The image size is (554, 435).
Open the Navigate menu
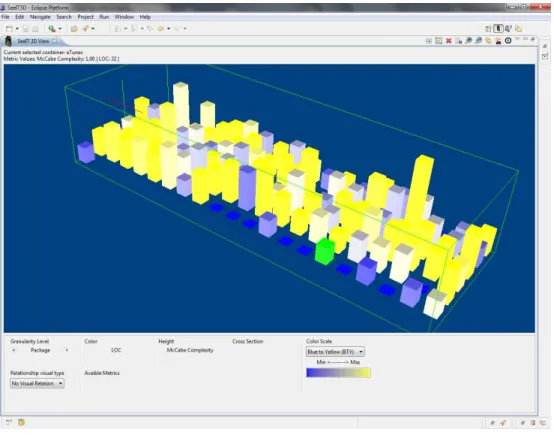40,17
